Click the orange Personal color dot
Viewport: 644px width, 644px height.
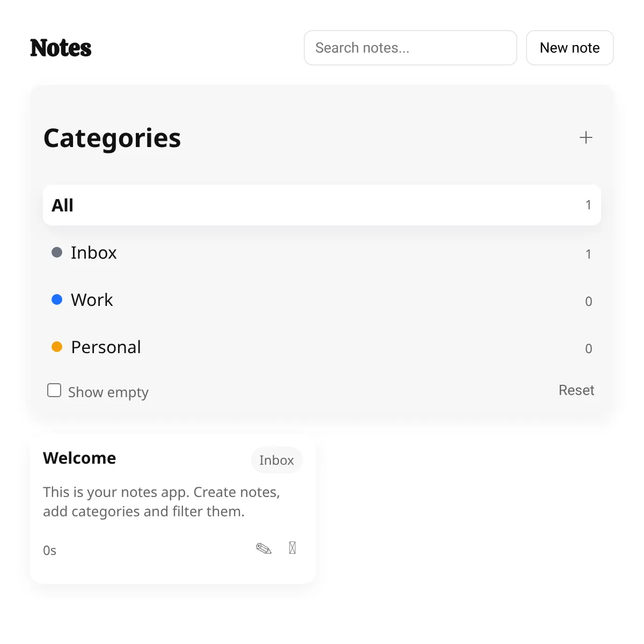point(57,347)
